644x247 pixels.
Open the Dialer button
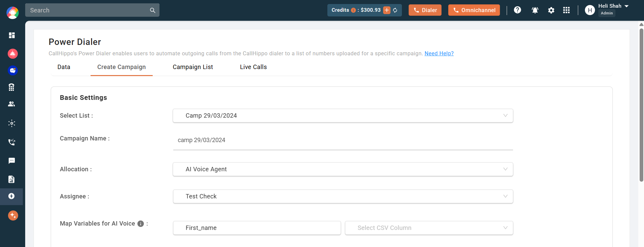pos(425,10)
